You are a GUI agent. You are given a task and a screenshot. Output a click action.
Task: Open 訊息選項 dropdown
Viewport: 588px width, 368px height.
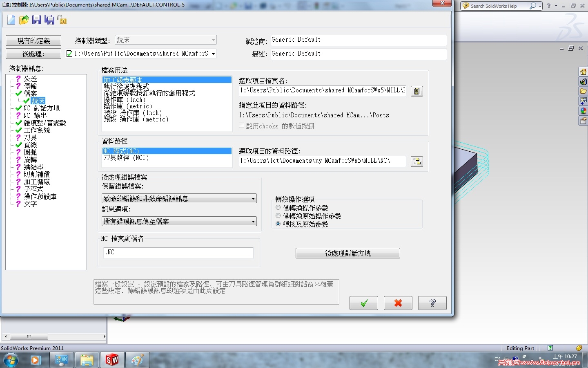[179, 221]
